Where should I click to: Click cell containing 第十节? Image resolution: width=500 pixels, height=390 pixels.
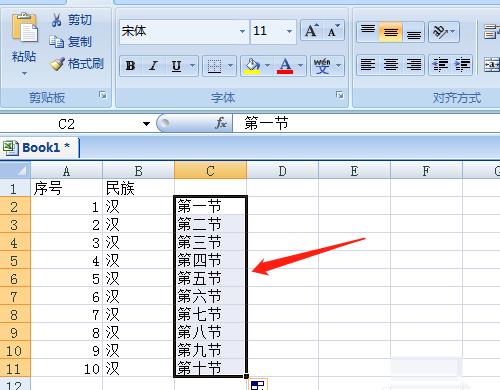coord(210,368)
